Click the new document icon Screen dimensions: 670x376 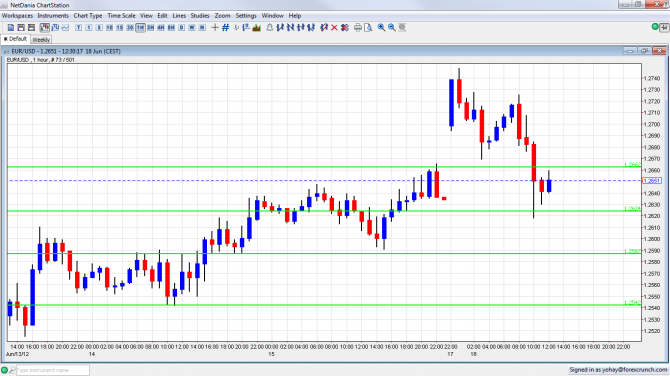tap(11, 27)
